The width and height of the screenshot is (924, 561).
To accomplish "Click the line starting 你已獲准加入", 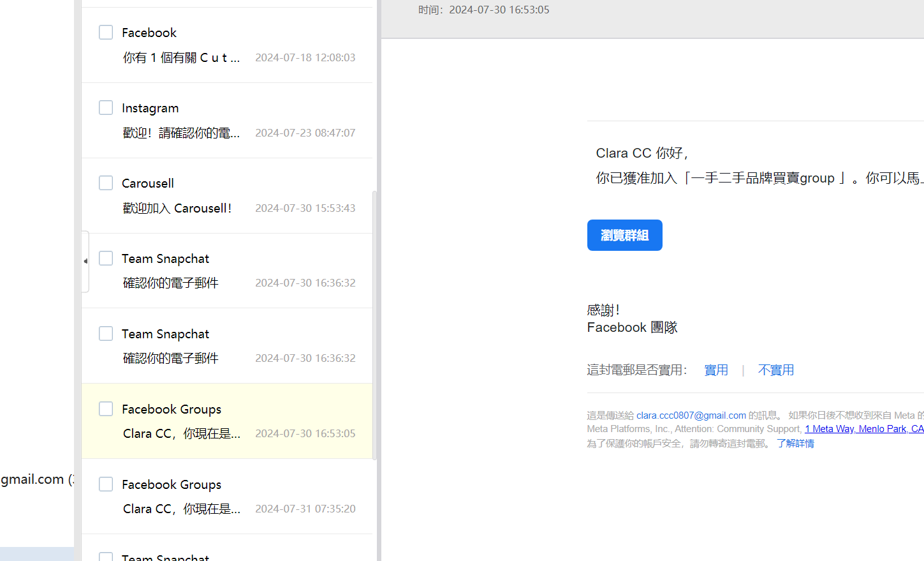I will pos(759,178).
